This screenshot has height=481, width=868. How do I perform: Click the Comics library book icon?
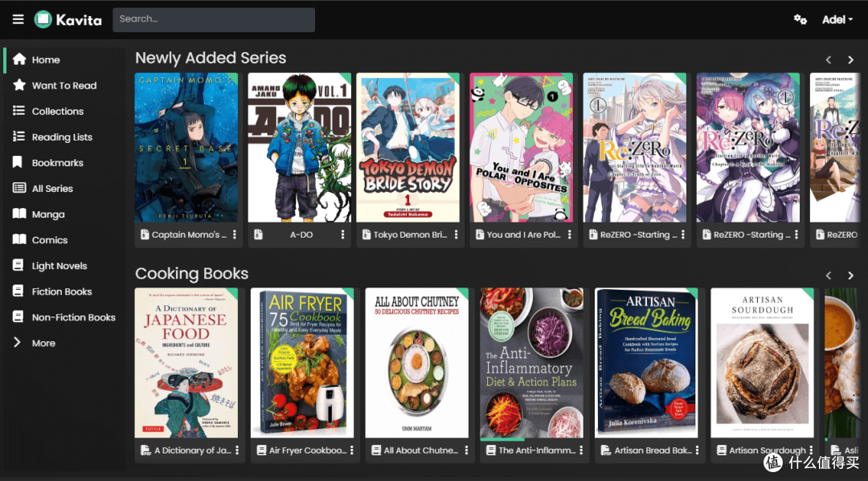coord(19,239)
